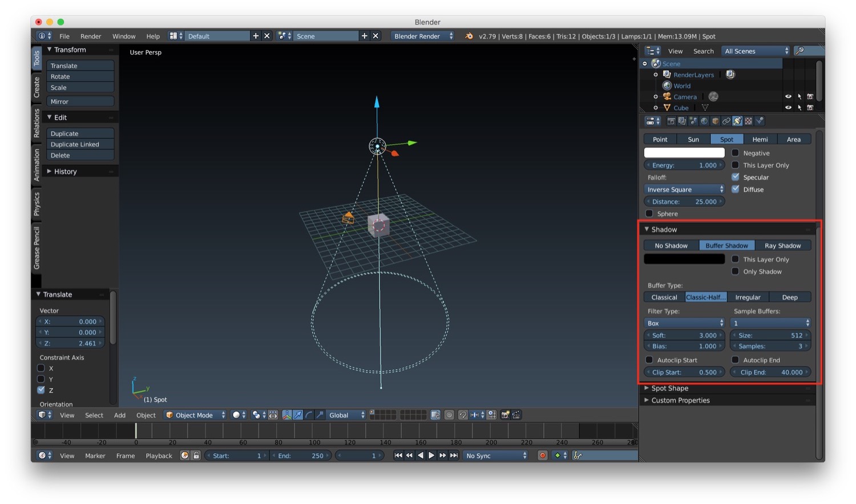Toggle Cube visibility eye in outliner
Screen dimensions: 856x504
(x=788, y=108)
